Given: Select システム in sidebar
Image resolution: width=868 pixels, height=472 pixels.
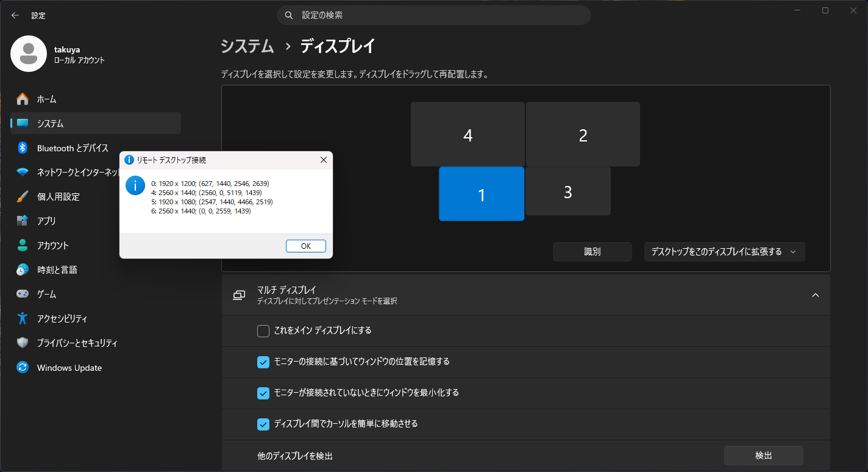Looking at the screenshot, I should (96, 123).
